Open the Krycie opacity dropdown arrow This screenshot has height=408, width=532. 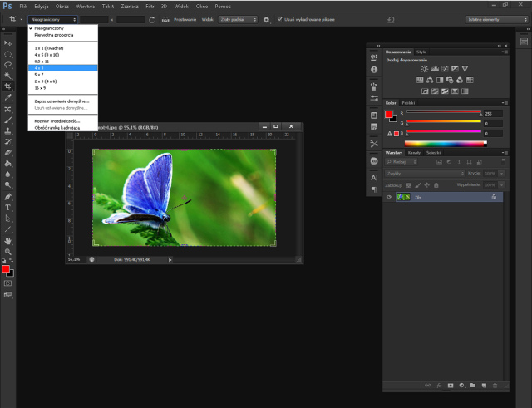[x=501, y=174]
